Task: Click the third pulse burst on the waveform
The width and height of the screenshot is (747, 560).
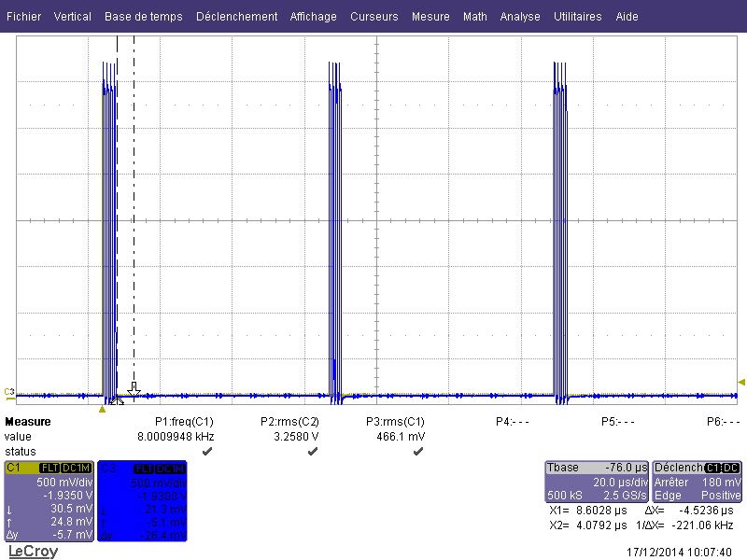Action: pos(560,233)
